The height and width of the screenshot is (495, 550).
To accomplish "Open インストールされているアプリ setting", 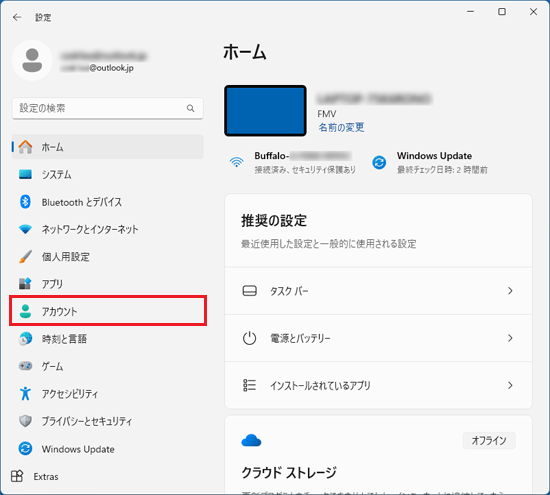I will [x=378, y=385].
